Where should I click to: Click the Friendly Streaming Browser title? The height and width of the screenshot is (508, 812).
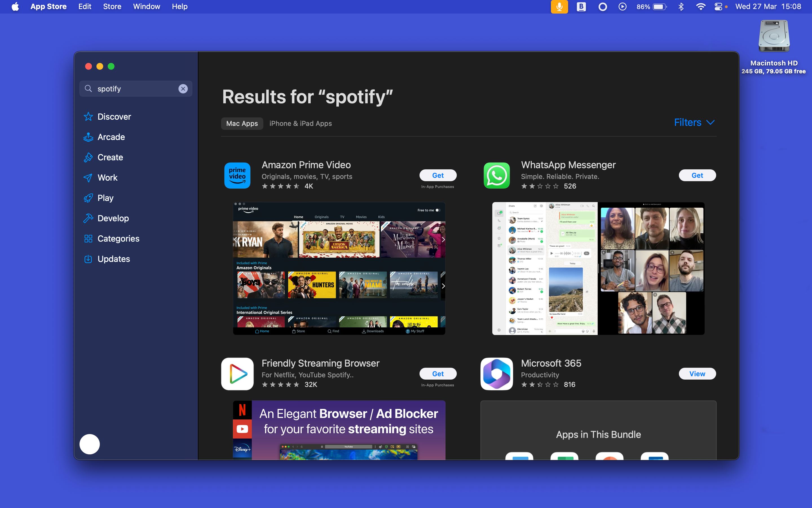[x=321, y=363]
